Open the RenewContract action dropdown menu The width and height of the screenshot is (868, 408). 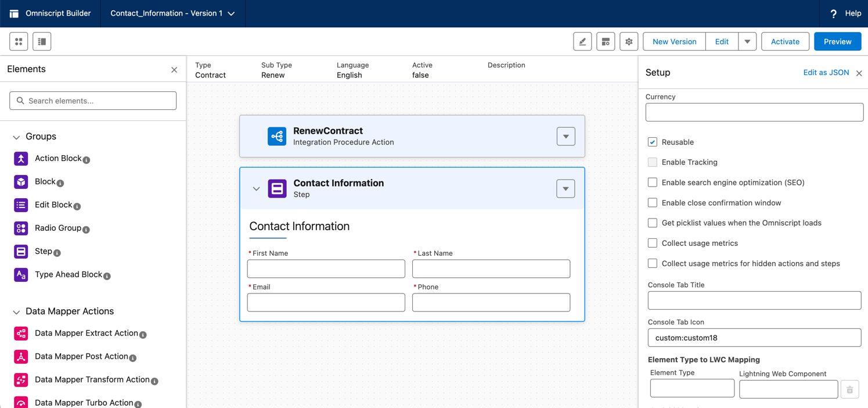click(566, 137)
